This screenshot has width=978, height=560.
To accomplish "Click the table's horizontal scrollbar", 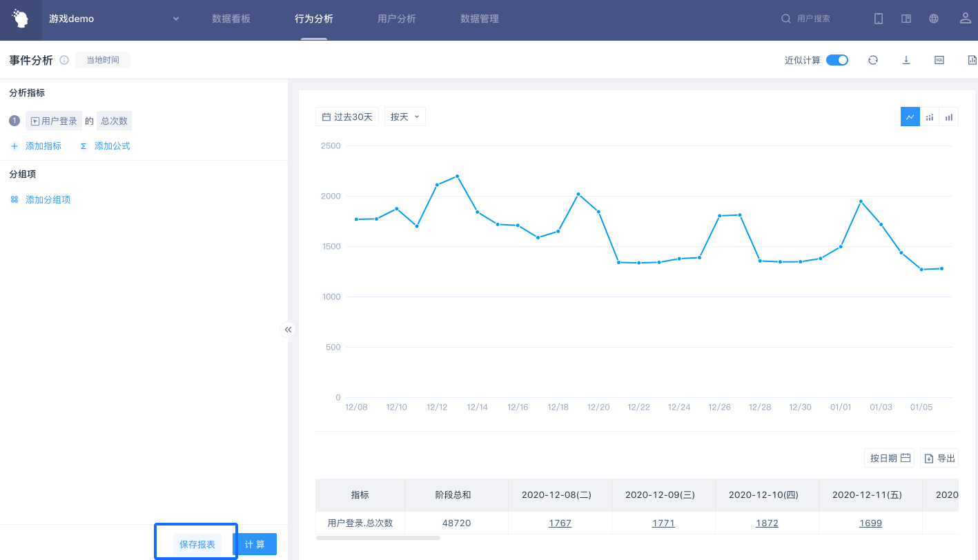I will [x=378, y=537].
